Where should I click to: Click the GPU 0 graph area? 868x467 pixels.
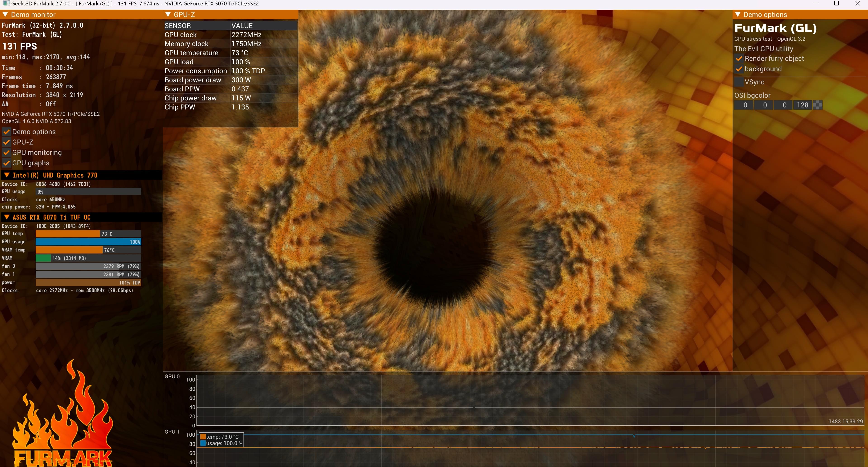[x=530, y=400]
